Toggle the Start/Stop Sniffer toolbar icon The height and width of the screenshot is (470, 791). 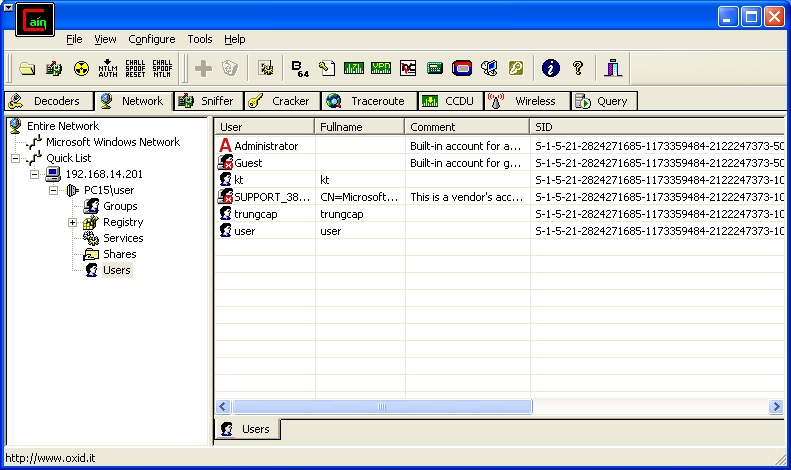point(54,68)
